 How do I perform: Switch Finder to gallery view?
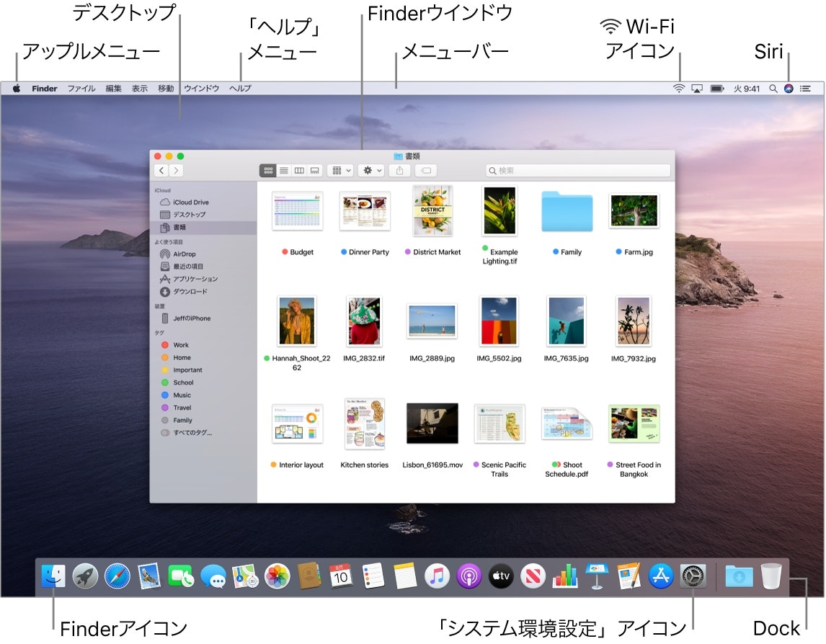coord(314,170)
